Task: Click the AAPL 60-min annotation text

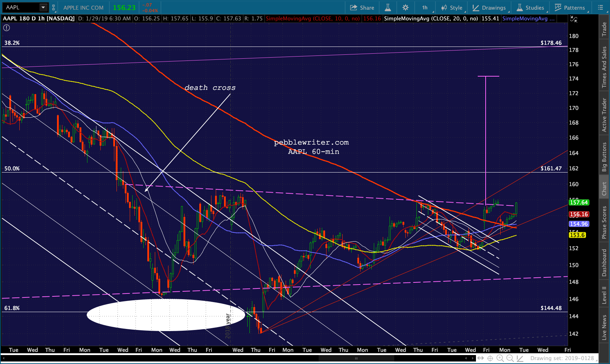Action: (314, 152)
